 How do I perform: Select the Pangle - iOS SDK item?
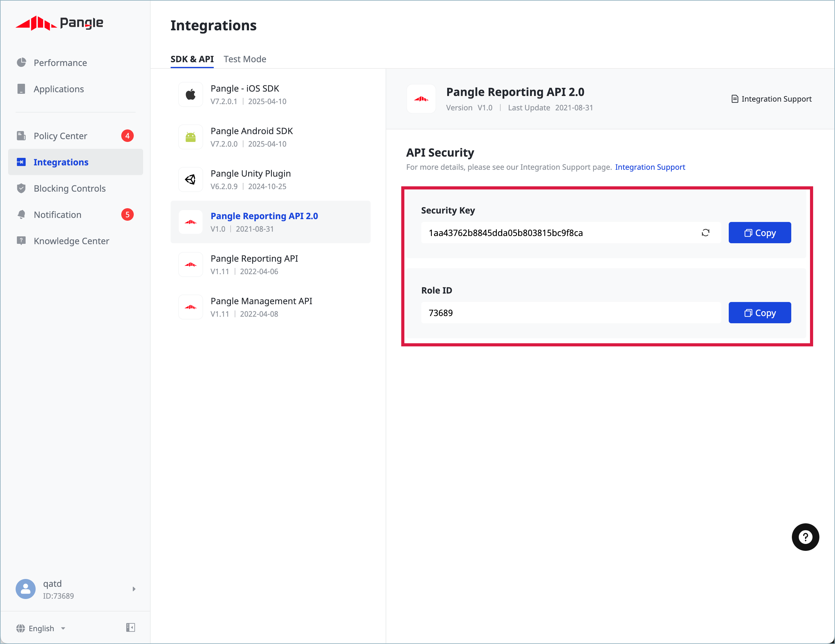[x=270, y=94]
